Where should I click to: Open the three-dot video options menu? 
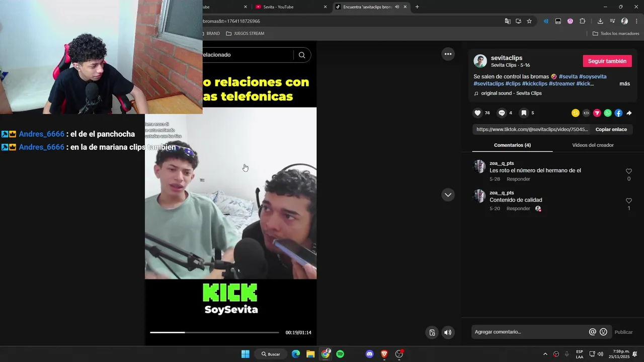tap(448, 54)
